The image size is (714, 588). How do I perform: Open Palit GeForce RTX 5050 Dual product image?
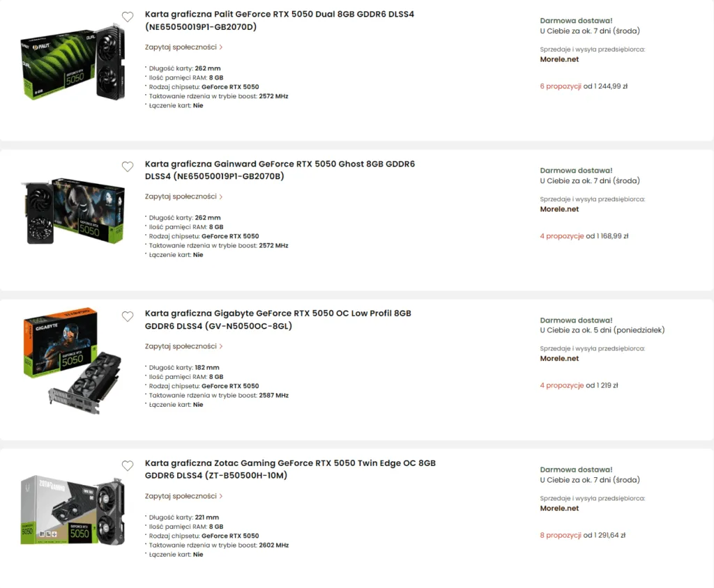pyautogui.click(x=73, y=62)
